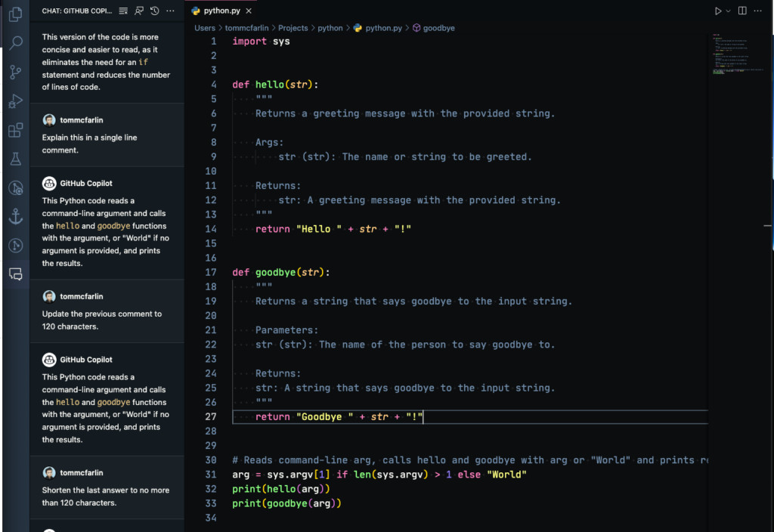Click the second GitHub Copilot avatar icon
Image resolution: width=774 pixels, height=532 pixels.
(49, 359)
